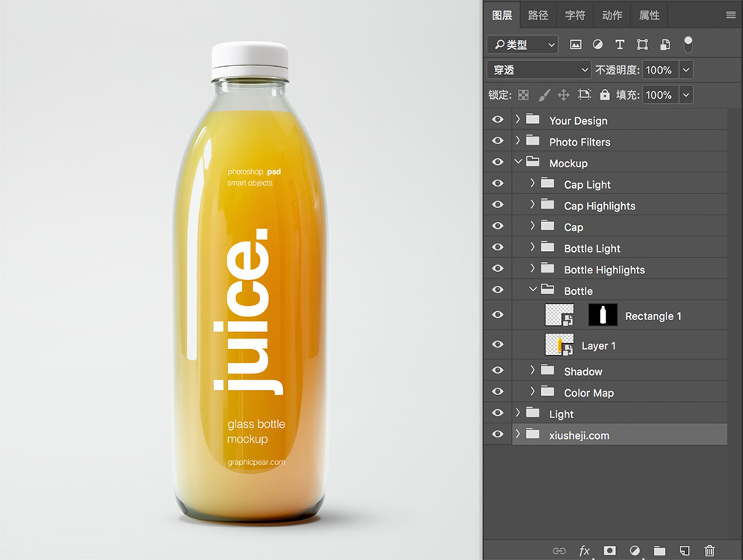Expand the Photo Filters group
Image resolution: width=743 pixels, height=560 pixels.
[x=518, y=141]
